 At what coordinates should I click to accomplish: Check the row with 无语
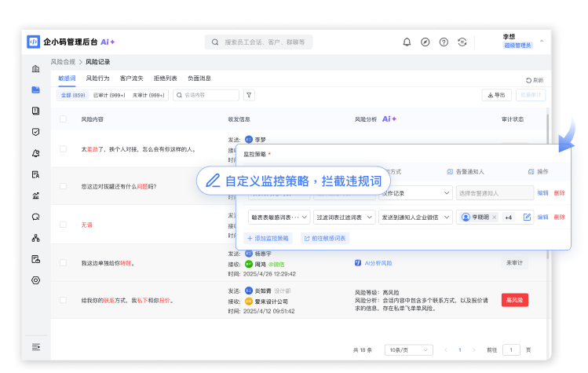pos(63,225)
